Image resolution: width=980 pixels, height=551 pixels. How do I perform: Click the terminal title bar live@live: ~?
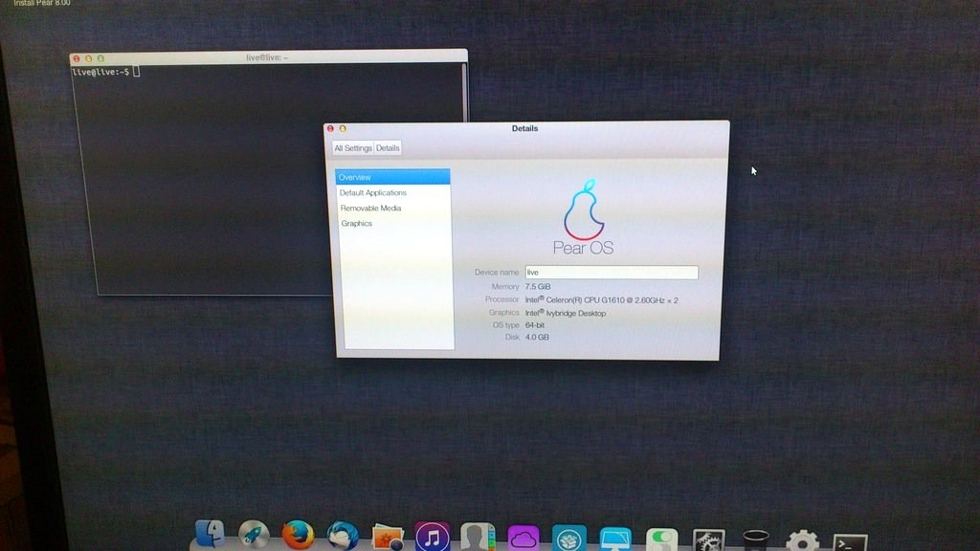(x=267, y=57)
